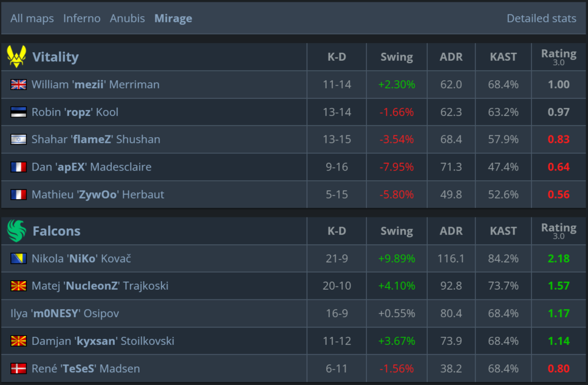The width and height of the screenshot is (588, 385).
Task: Click the Bosnian flag beside NiKo
Action: coord(19,259)
